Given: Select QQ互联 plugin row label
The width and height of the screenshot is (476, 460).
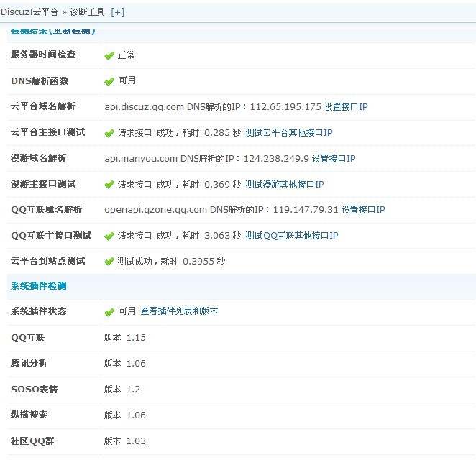Looking at the screenshot, I should [27, 337].
